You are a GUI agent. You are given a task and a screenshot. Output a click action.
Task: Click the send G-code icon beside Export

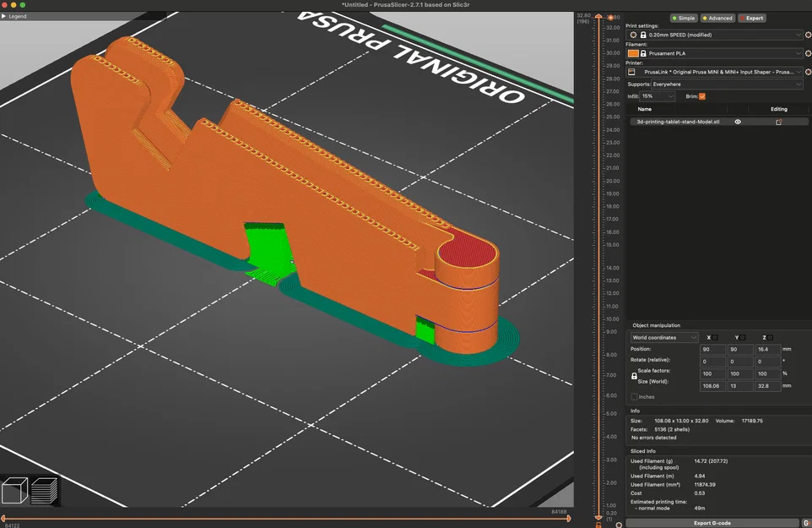coord(806,523)
